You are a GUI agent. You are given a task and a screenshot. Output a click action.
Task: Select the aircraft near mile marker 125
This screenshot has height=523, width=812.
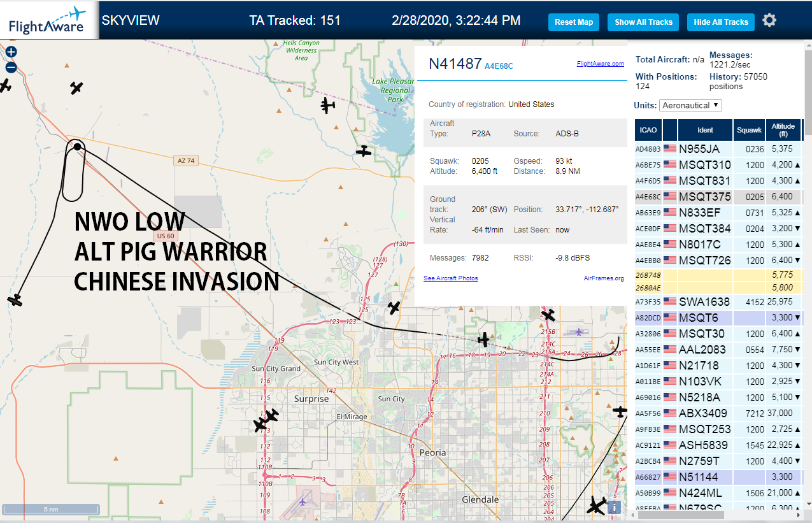394,308
